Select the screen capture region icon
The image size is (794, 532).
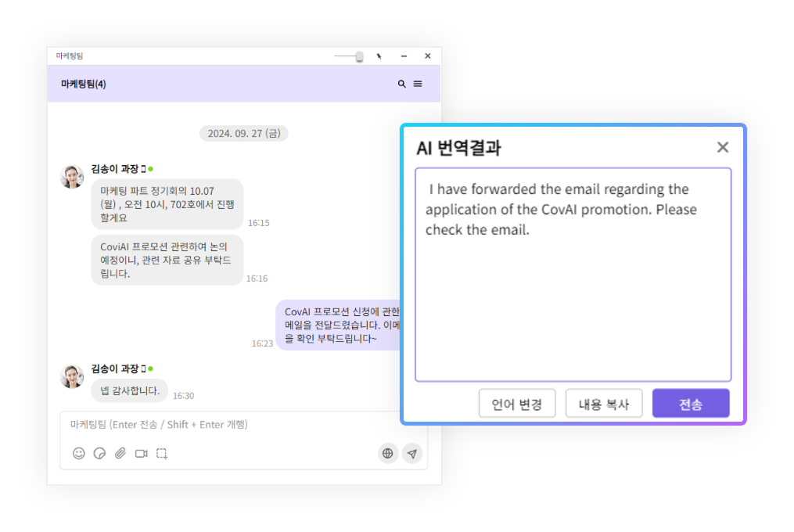pos(162,453)
